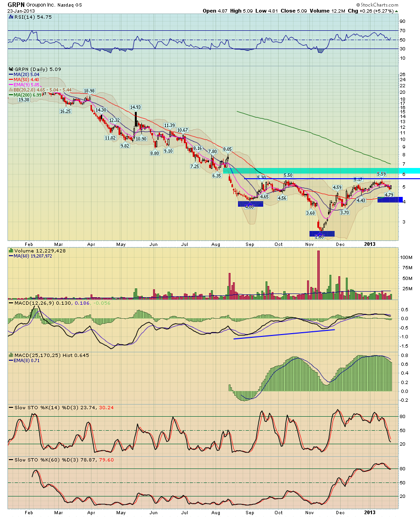This screenshot has height=517, width=420.
Task: Click the 'Chg +0.26 (+5.27%)' value
Action: pos(371,11)
